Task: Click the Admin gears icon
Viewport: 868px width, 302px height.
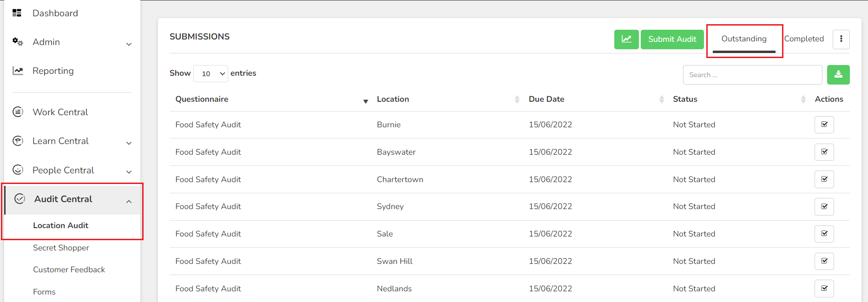Action: (x=18, y=42)
